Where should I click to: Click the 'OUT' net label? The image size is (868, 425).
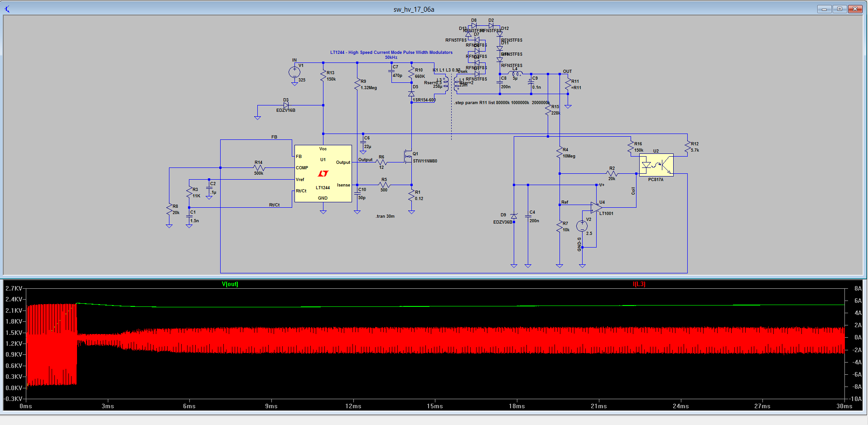coord(567,72)
